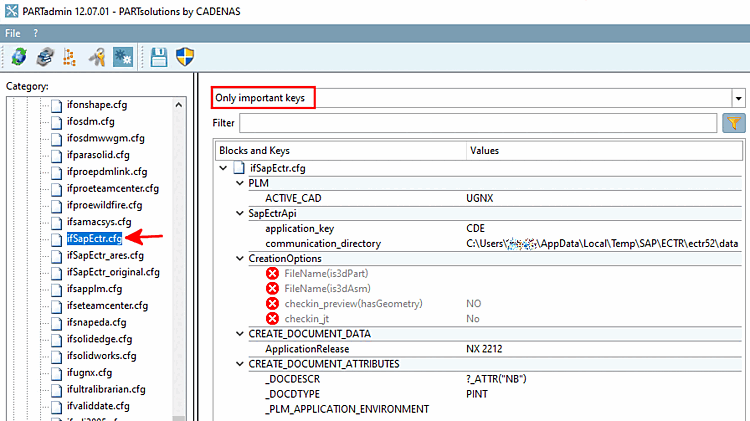Click the yellow filter funnel button
The width and height of the screenshot is (750, 421).
(734, 123)
